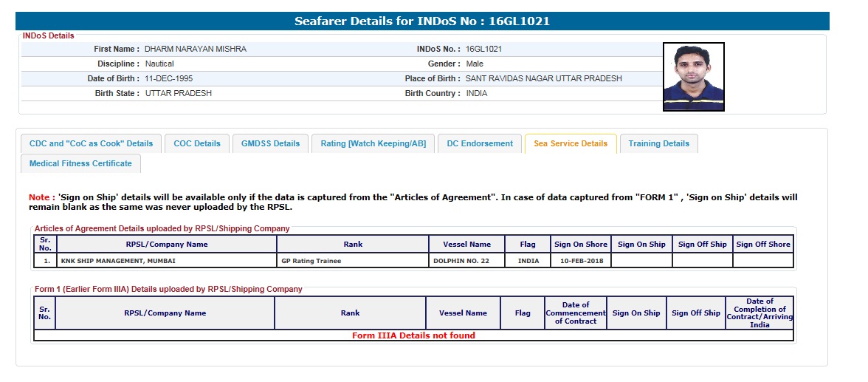Select the Rating [Watch Keeping/AB] tab
The height and width of the screenshot is (382, 868).
click(372, 143)
